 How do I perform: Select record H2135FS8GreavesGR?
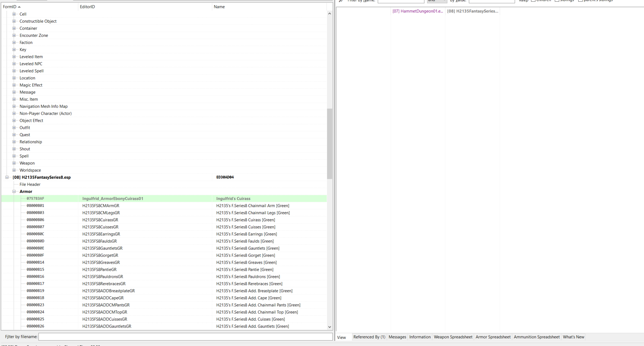(x=164, y=262)
